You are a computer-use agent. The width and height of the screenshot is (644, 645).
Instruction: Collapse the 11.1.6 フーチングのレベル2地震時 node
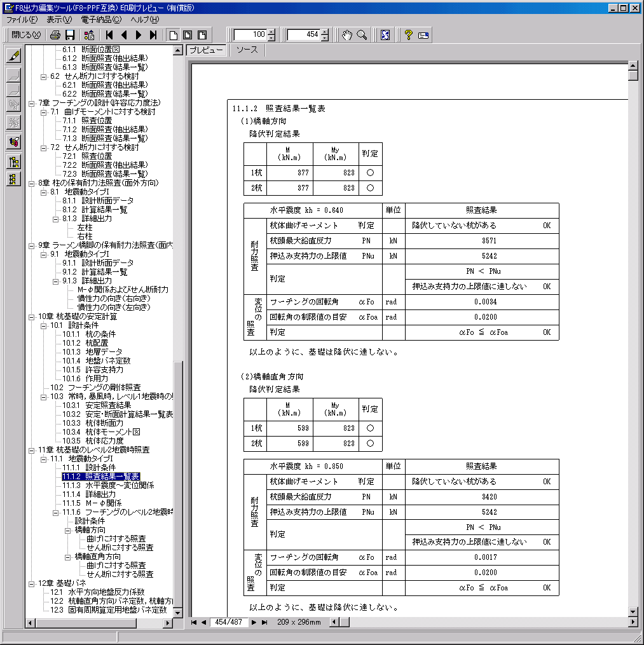[x=55, y=513]
